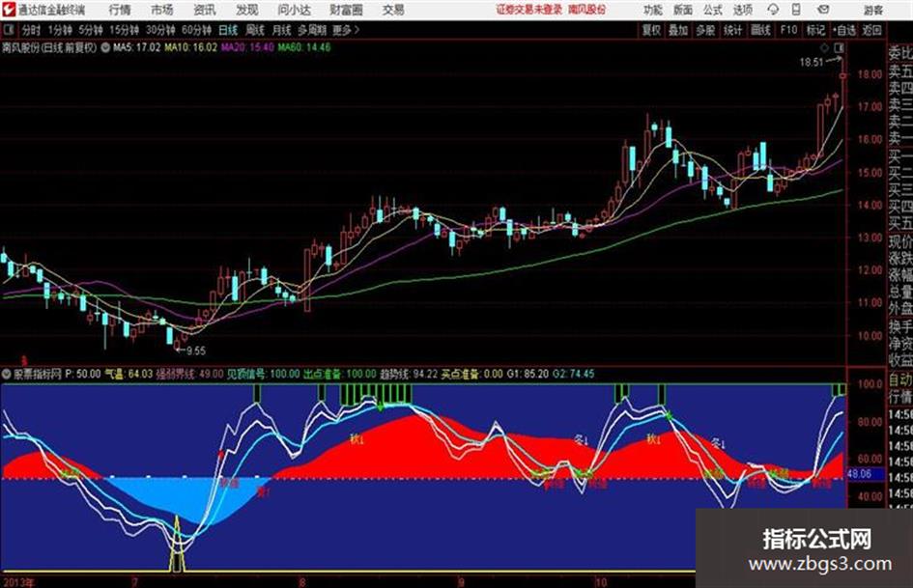Open the 问小达 menu
The width and height of the screenshot is (913, 588).
pyautogui.click(x=294, y=10)
